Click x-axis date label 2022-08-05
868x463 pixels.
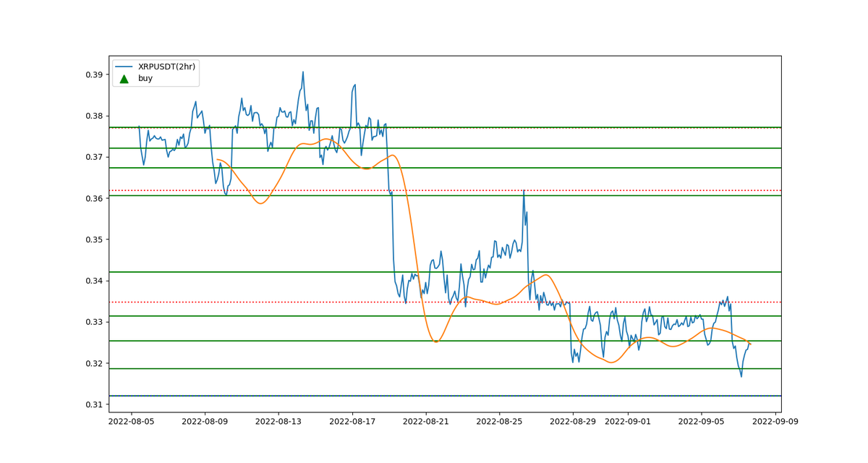pos(131,422)
